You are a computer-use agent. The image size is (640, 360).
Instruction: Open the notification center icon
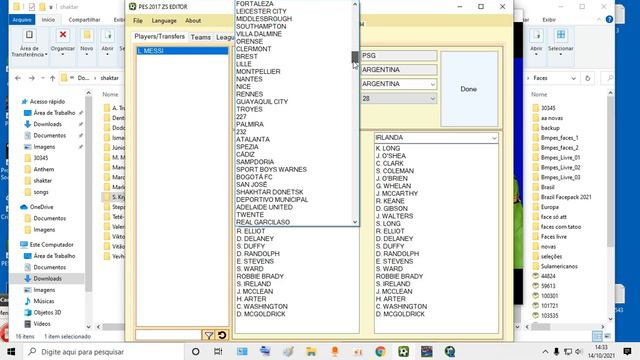point(627,351)
